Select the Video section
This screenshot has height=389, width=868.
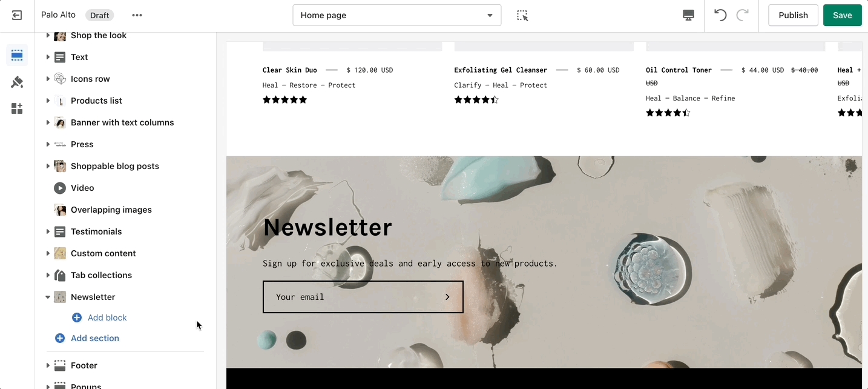click(x=82, y=188)
